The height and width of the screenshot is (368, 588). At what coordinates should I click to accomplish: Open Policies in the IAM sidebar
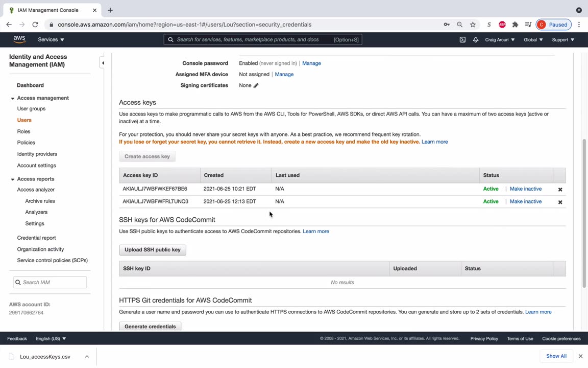click(x=26, y=143)
